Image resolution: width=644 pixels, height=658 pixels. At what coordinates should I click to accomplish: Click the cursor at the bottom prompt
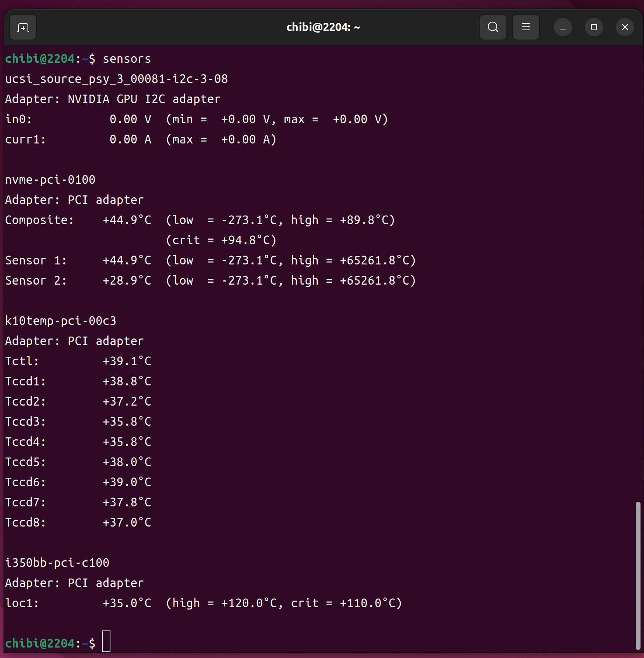[x=106, y=641]
